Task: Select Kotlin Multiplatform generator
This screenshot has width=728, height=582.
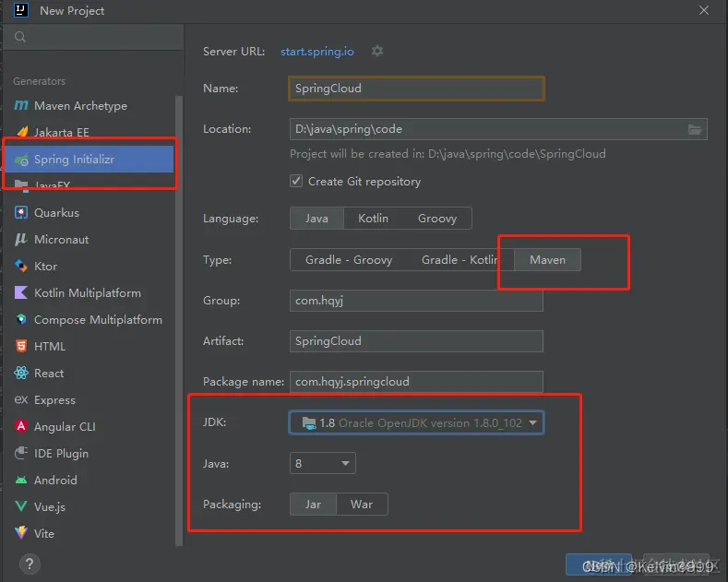Action: pyautogui.click(x=89, y=293)
